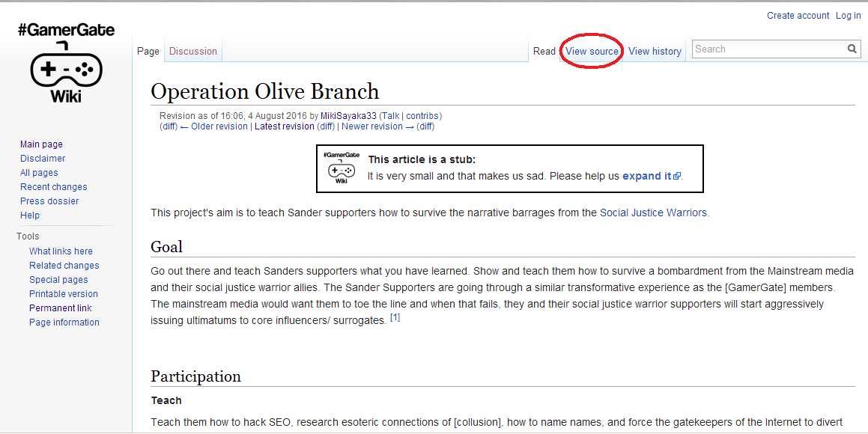Go to Main page in sidebar
The height and width of the screenshot is (434, 868).
[x=41, y=144]
